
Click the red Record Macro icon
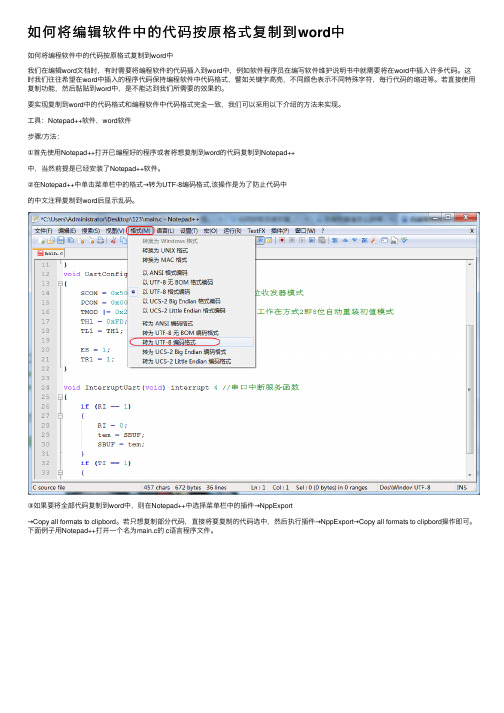282,240
